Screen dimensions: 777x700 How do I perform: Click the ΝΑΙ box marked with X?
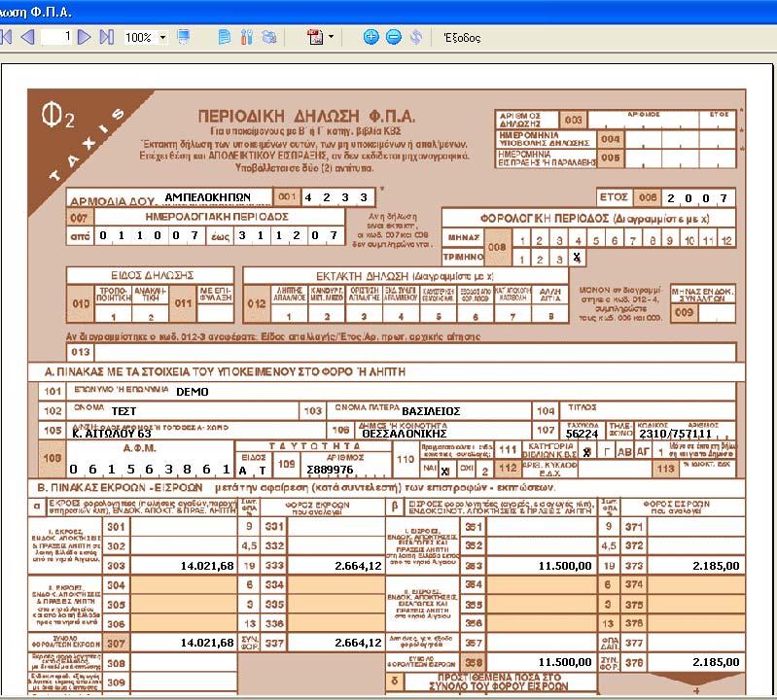tap(445, 471)
